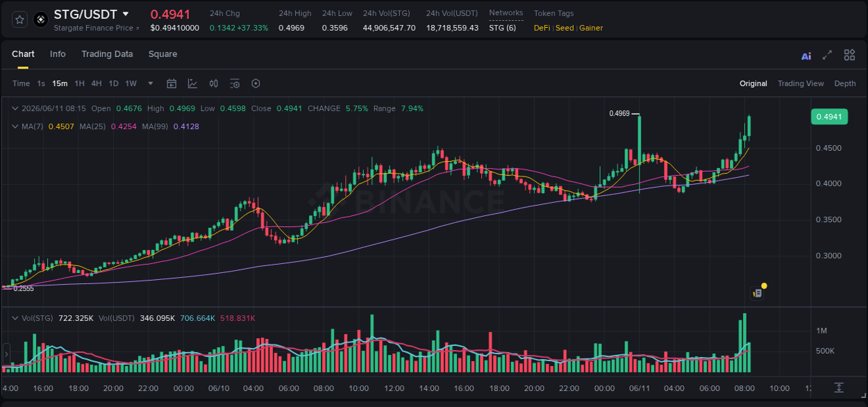Click the 24h Vol(USDT) value 18,718,559.43
This screenshot has width=868, height=407.
coord(452,28)
